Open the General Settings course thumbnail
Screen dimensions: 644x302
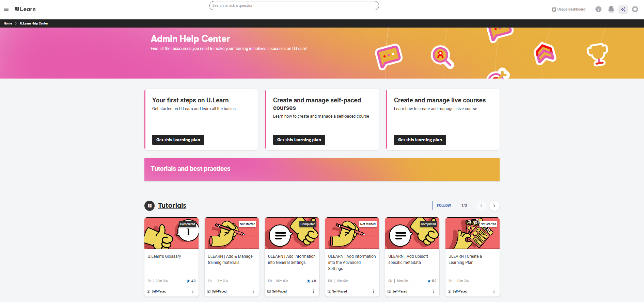click(292, 233)
